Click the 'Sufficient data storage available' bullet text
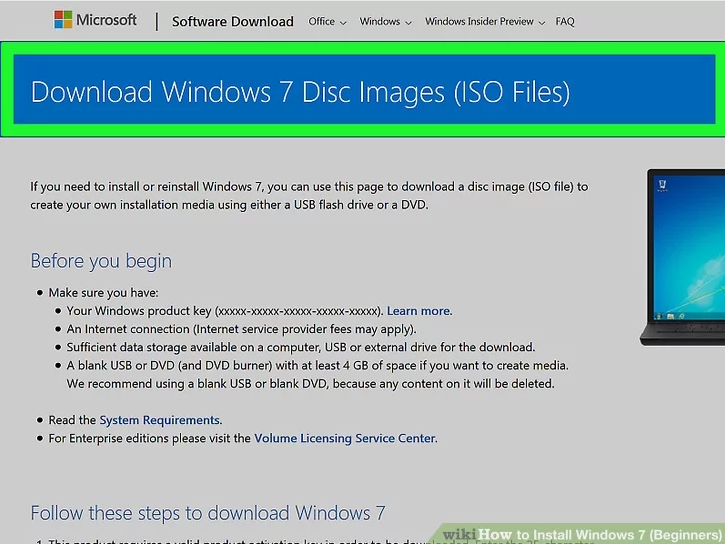The height and width of the screenshot is (544, 725). [301, 347]
